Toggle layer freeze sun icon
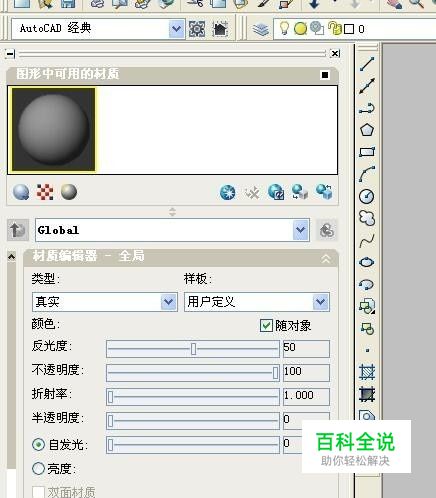436x498 pixels. point(300,29)
